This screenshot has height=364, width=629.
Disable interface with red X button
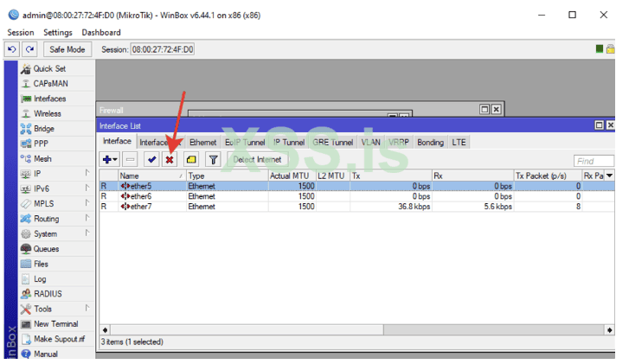tap(170, 160)
